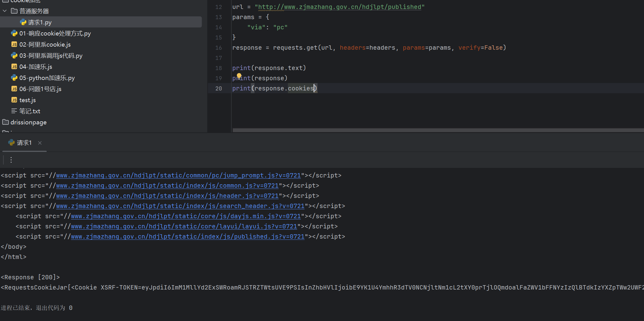644x321 pixels.
Task: Open 请求1.py in the project tree
Action: [40, 22]
